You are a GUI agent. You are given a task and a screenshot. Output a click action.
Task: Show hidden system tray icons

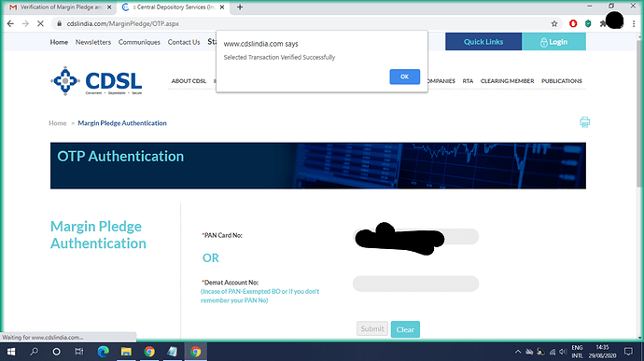coord(518,352)
